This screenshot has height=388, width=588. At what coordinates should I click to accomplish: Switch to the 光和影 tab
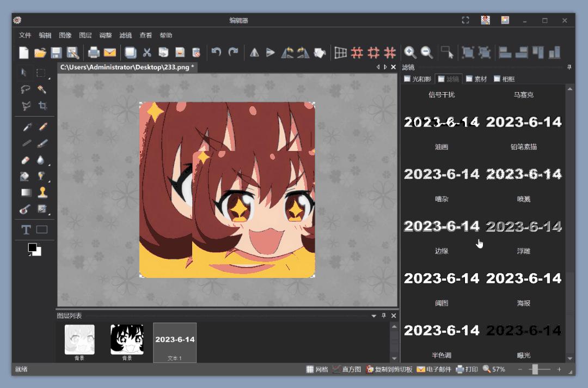click(x=417, y=79)
